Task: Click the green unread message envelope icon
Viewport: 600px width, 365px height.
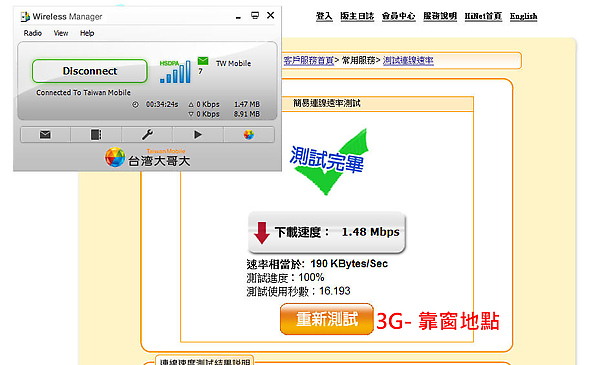Action: (x=203, y=61)
